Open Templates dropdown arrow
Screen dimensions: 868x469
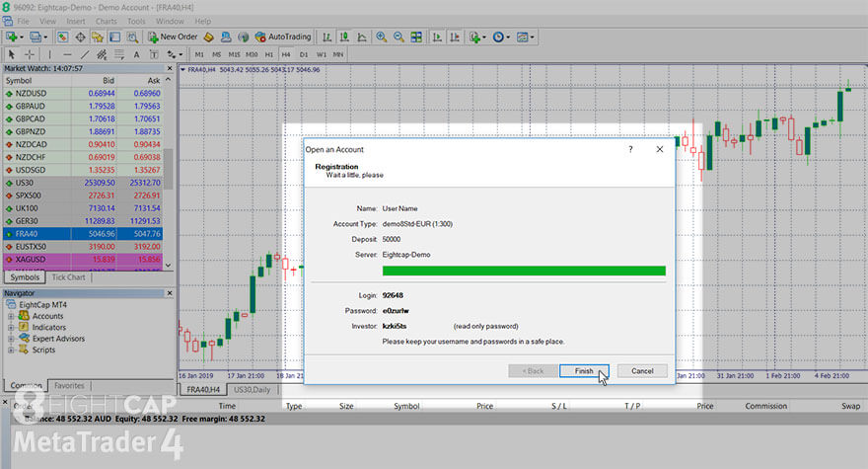[532, 38]
